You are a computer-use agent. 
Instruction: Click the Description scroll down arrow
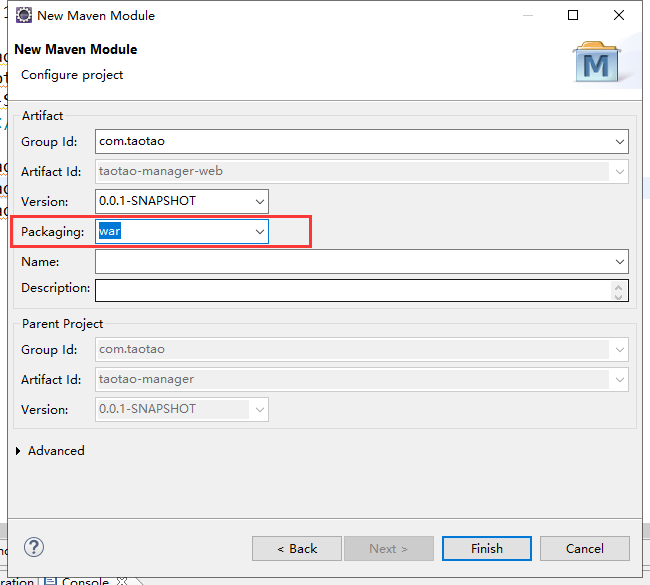(x=618, y=296)
